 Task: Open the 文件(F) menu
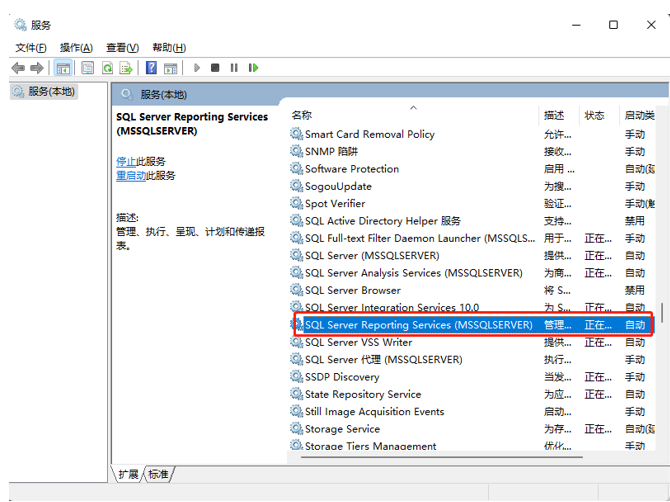(x=31, y=48)
